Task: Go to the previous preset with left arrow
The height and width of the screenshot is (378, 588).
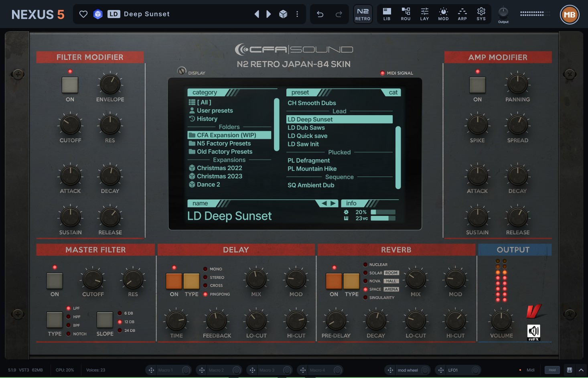Action: [x=257, y=14]
